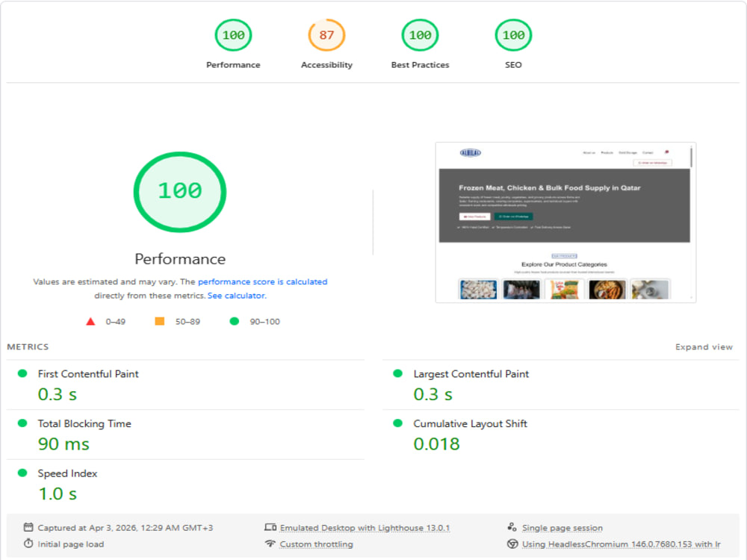Click the '90–100' legend range label
This screenshot has height=560, width=747.
(265, 321)
